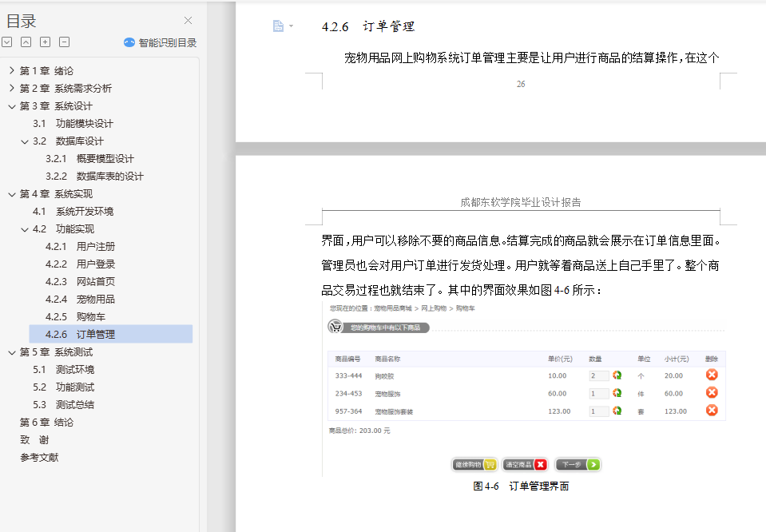766x532 pixels.
Task: Open the document icon dropdown beside heading 4.2.6
Action: click(292, 26)
